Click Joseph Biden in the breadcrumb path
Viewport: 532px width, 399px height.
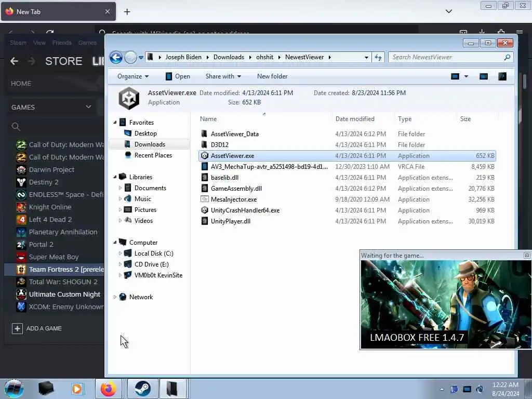pyautogui.click(x=183, y=57)
